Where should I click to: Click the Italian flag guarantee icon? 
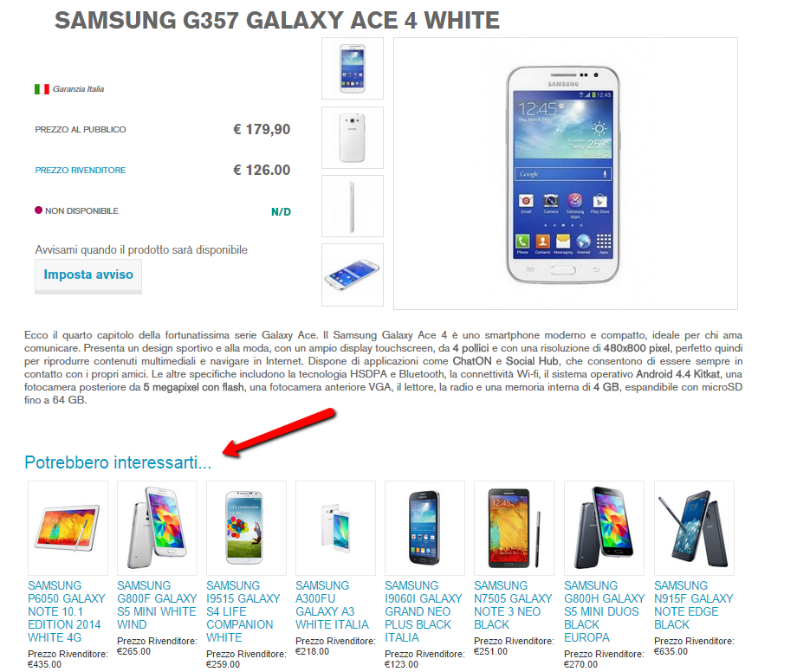tap(42, 89)
